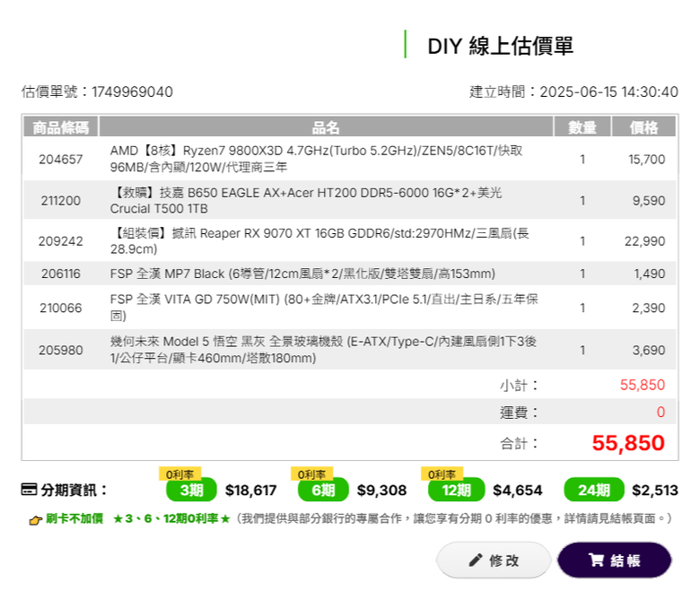700x600 pixels.
Task: Click the 0利率 tag above 3期
Action: [x=179, y=474]
